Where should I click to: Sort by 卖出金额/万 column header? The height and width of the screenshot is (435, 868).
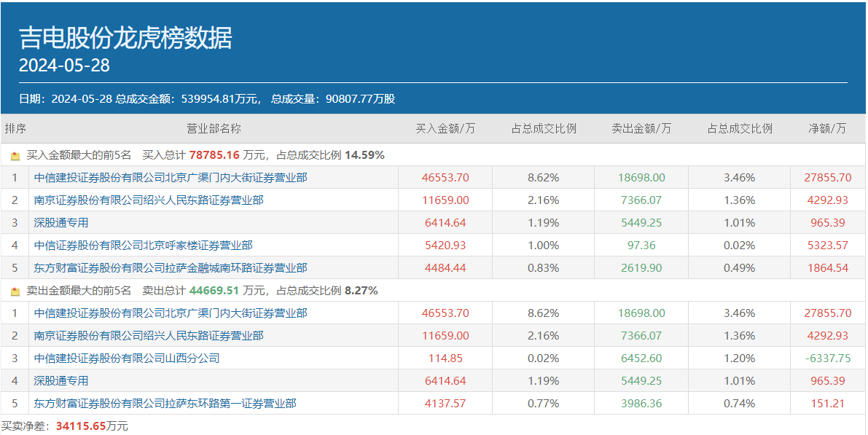click(641, 129)
